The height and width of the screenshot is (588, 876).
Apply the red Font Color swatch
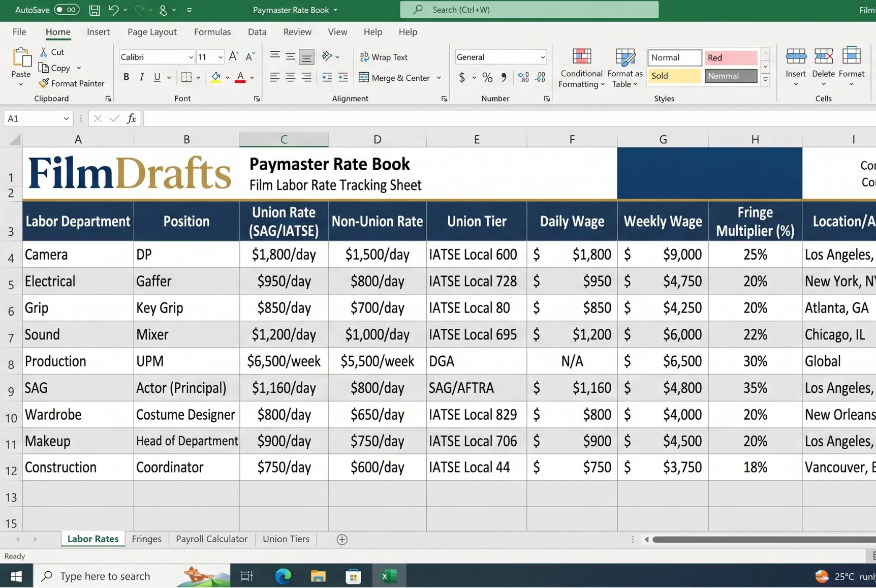(240, 77)
